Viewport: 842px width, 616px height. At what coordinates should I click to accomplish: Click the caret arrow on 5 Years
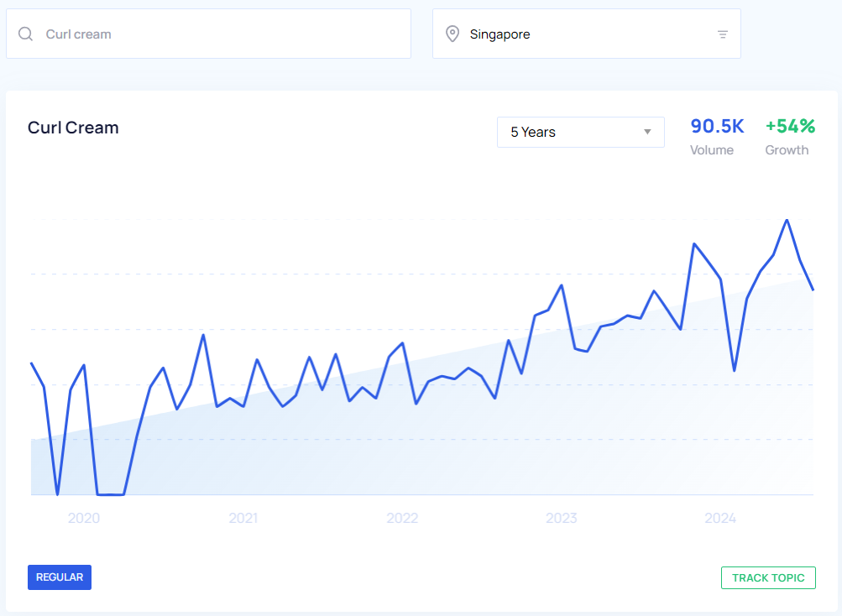point(647,132)
